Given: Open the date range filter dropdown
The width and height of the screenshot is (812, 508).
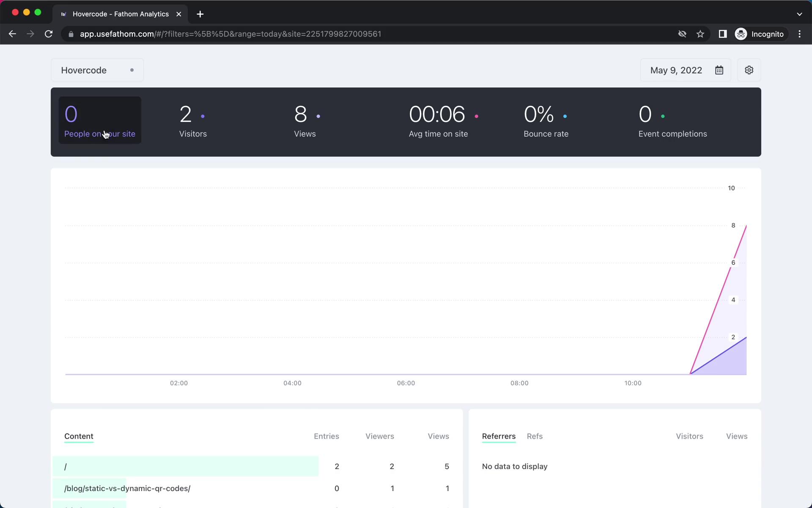Looking at the screenshot, I should point(687,70).
